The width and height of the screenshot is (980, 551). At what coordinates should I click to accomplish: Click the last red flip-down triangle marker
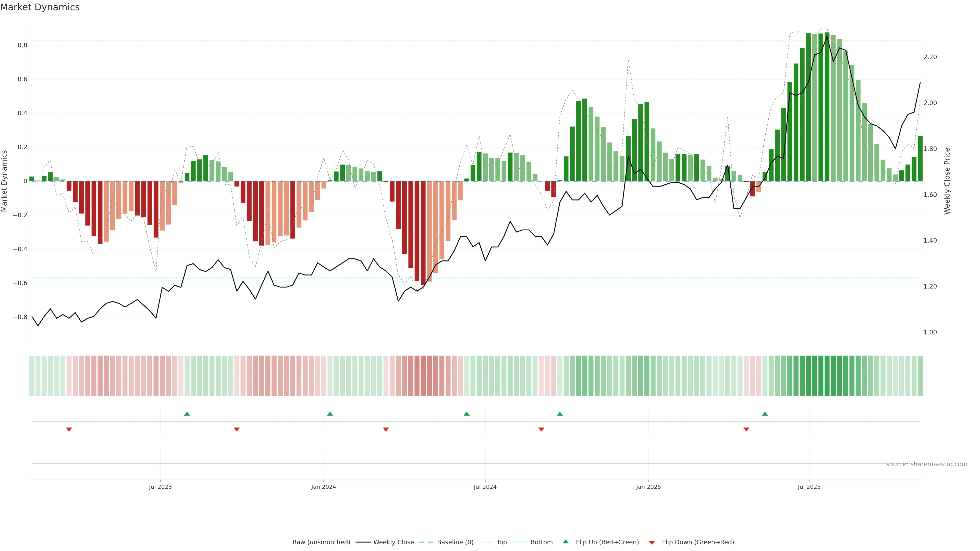click(x=746, y=429)
